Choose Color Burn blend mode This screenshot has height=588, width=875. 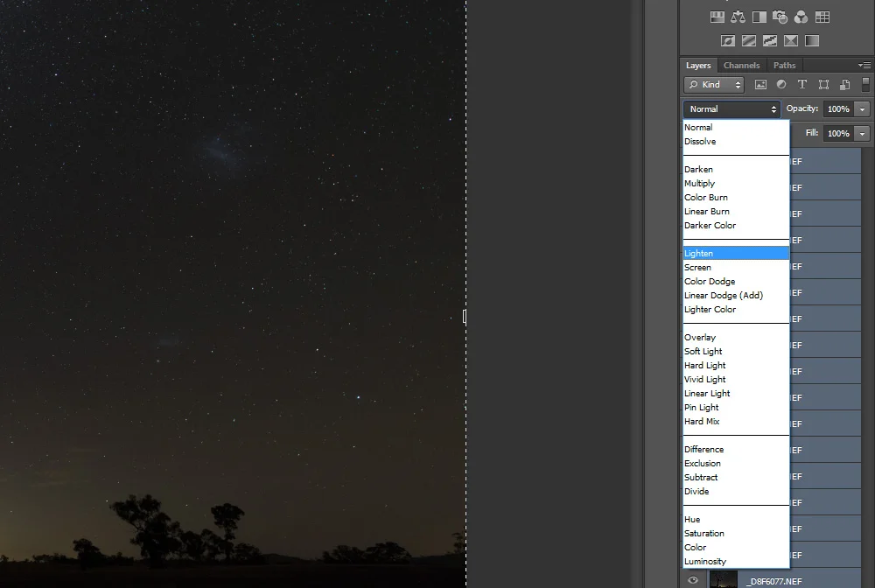point(736,197)
